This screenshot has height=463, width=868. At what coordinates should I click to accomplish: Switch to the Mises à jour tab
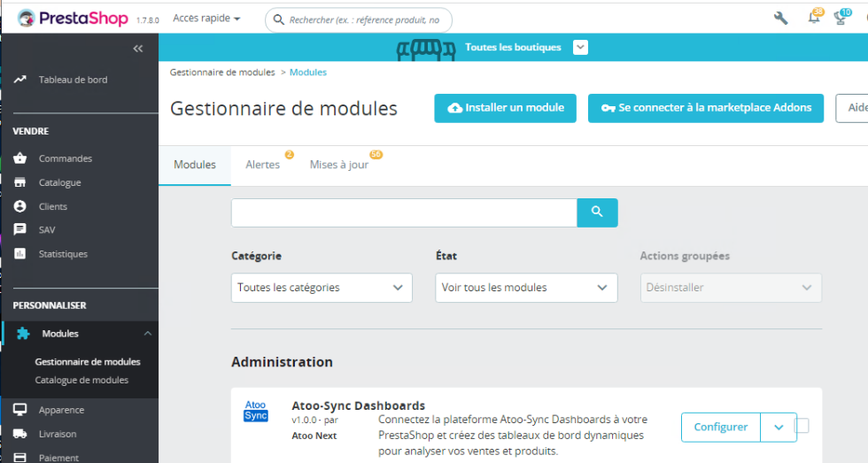point(339,165)
